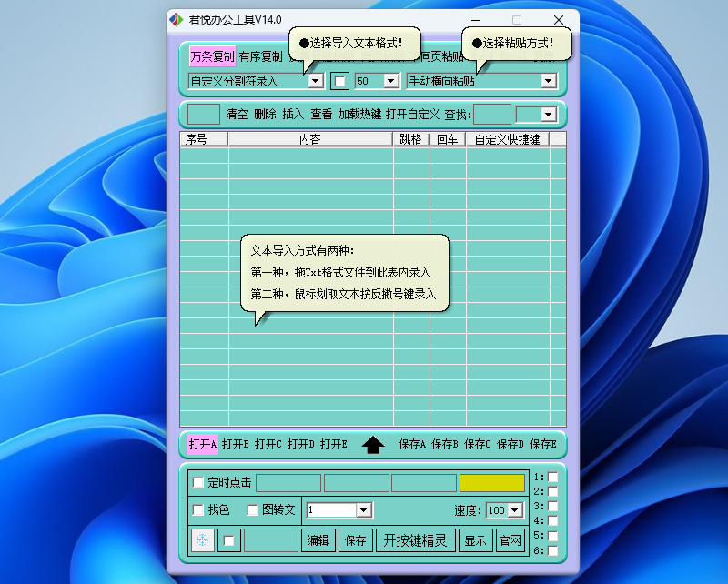The width and height of the screenshot is (728, 584).
Task: Click 保存E slot
Action: [542, 444]
